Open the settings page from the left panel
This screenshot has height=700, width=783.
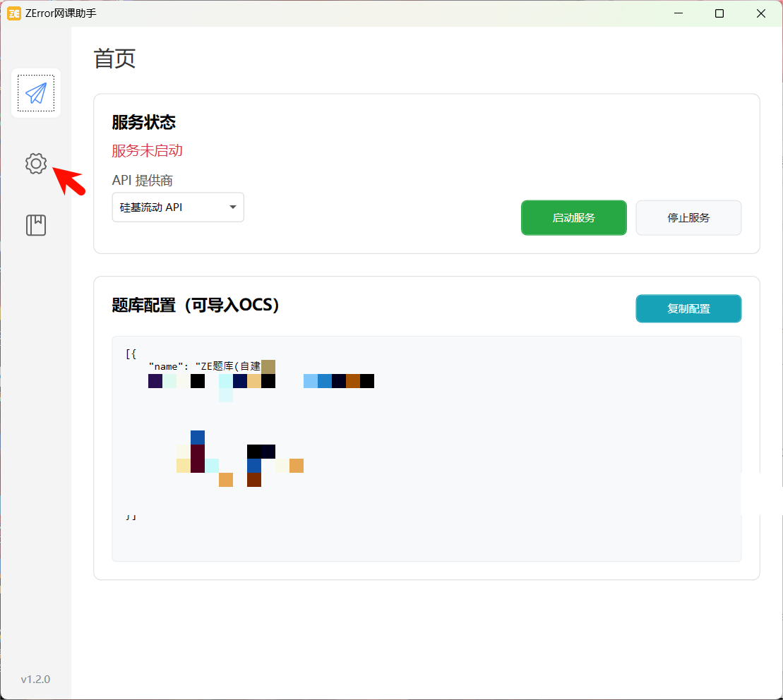(x=35, y=163)
